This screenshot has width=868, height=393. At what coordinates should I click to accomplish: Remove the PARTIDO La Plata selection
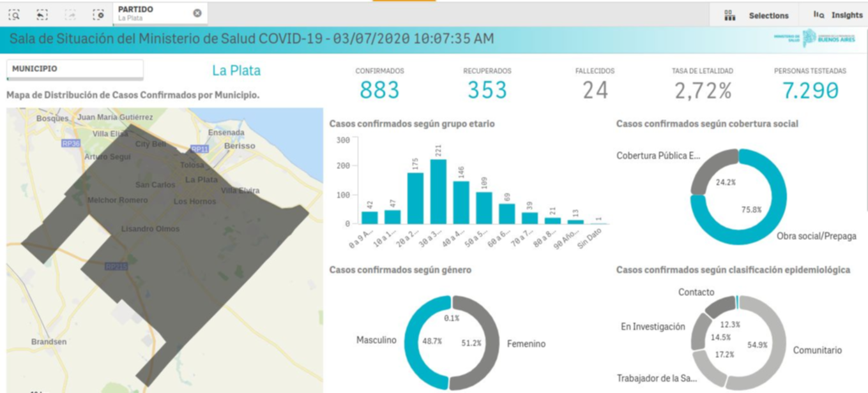pos(197,13)
